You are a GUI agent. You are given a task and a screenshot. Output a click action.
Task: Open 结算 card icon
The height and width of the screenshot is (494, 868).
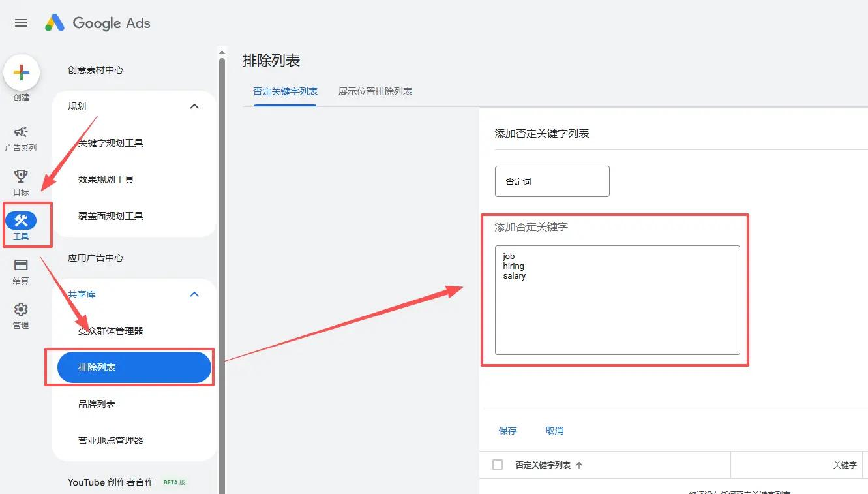pyautogui.click(x=21, y=265)
